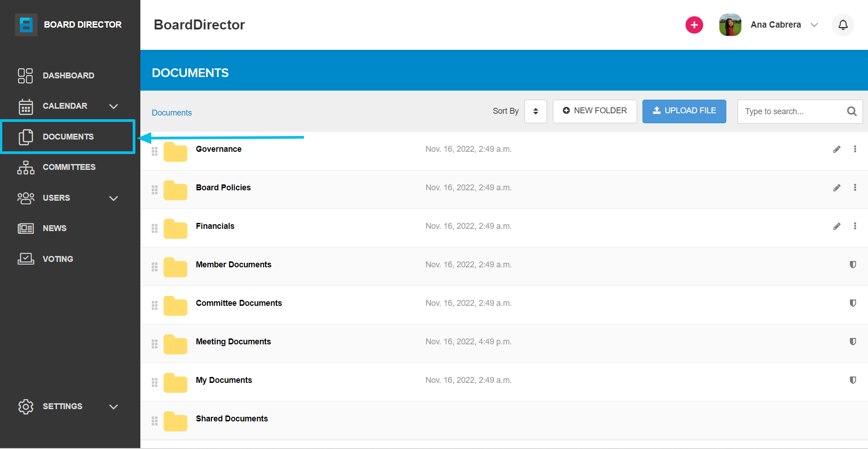Viewport: 868px width, 449px height.
Task: Click pencil icon for Board Policies
Action: 837,188
